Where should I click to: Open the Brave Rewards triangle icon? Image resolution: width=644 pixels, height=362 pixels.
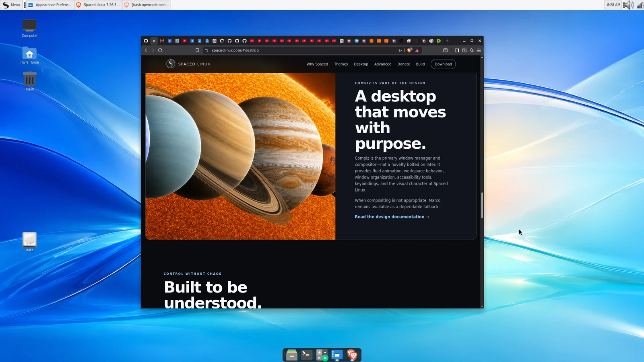[417, 50]
